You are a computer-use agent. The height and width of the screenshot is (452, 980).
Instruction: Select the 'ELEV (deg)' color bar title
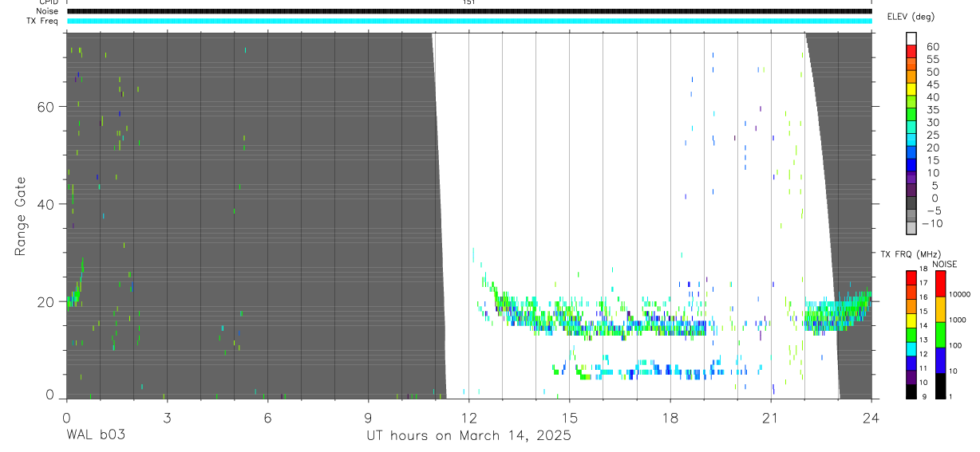pyautogui.click(x=911, y=17)
